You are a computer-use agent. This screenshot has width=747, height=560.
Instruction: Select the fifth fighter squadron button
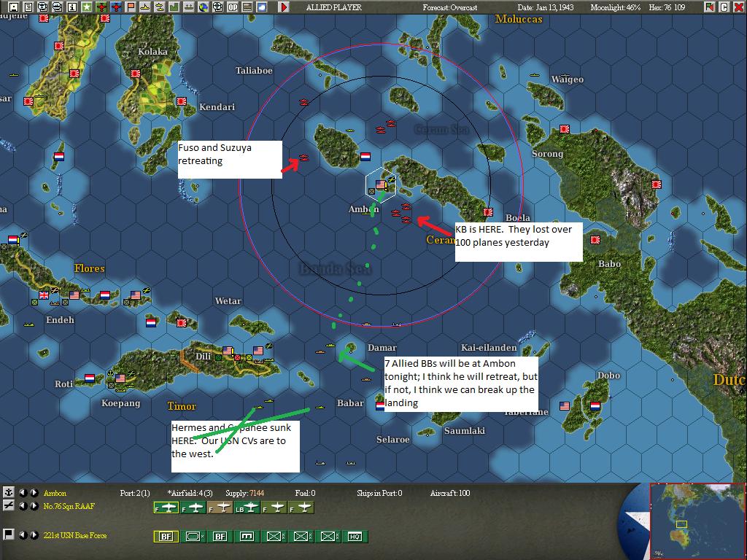pos(274,507)
